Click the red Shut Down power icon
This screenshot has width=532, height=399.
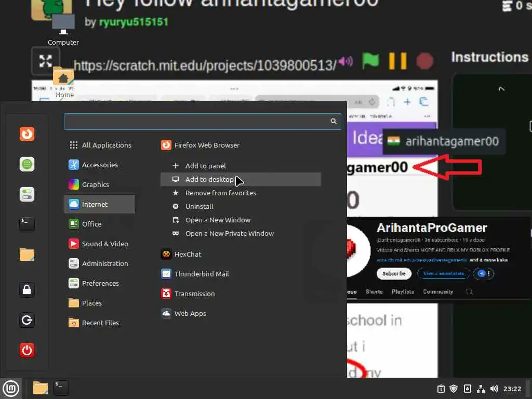pos(27,350)
